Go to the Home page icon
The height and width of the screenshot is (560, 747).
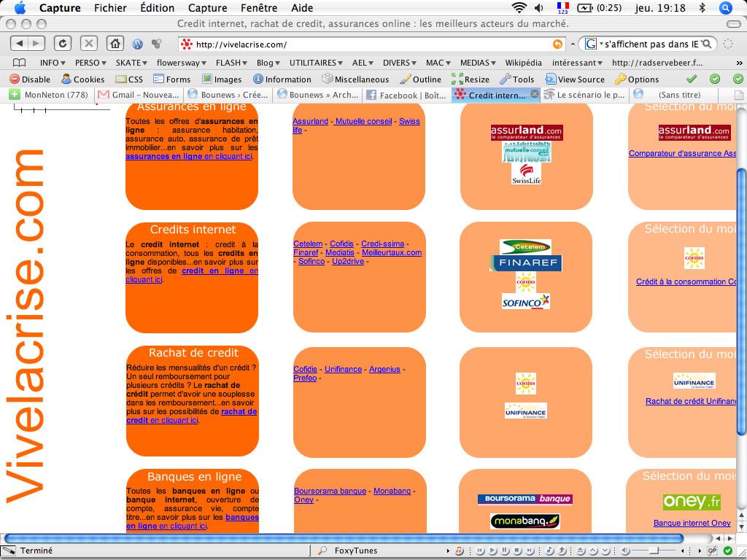(115, 44)
